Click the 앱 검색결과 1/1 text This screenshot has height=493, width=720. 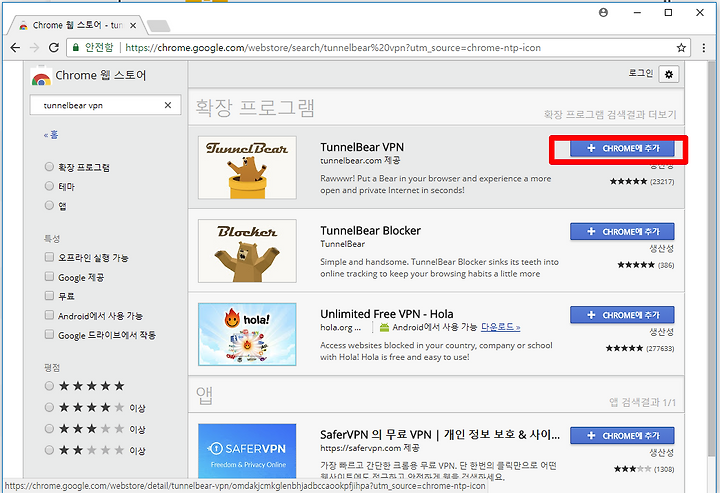[642, 403]
